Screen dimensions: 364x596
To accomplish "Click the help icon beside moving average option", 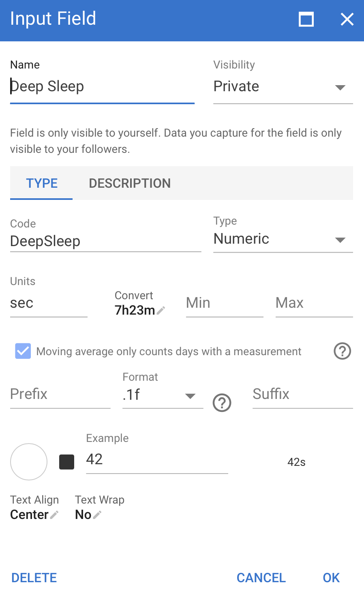I will pyautogui.click(x=342, y=351).
